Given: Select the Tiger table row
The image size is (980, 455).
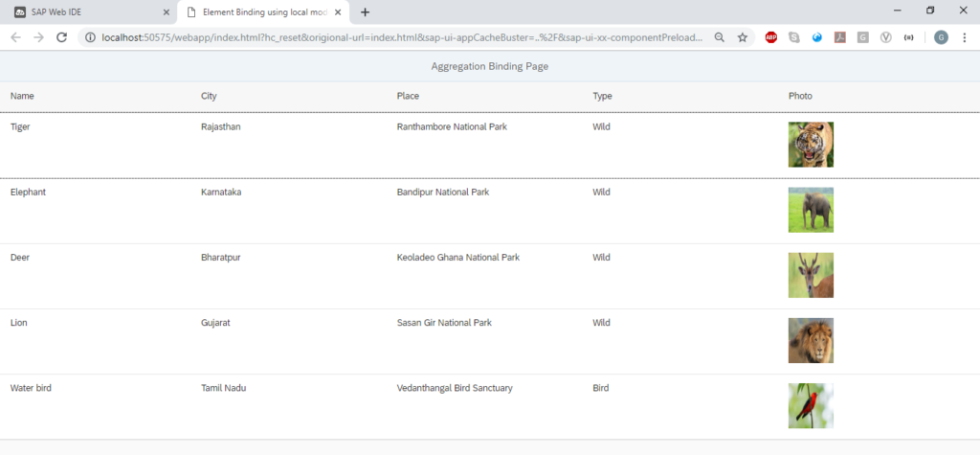Looking at the screenshot, I should pos(490,146).
